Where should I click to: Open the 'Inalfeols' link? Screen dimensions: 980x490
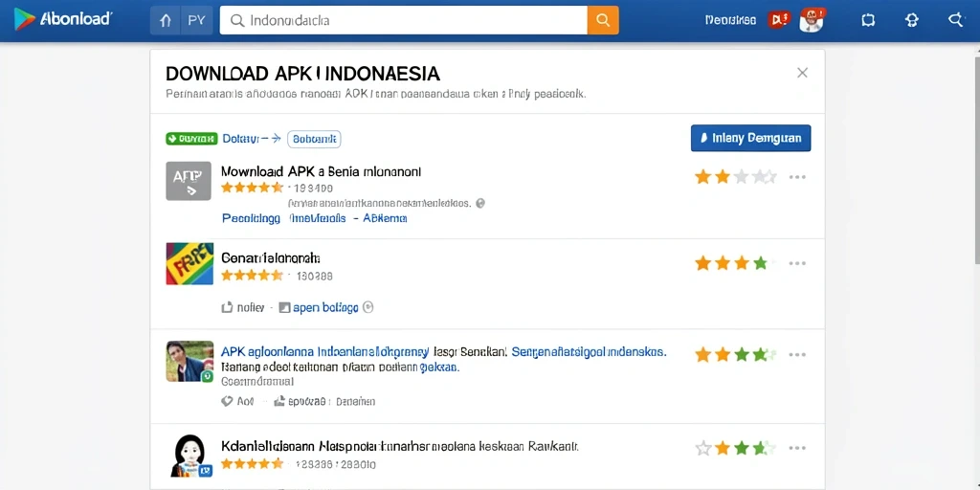tap(318, 218)
